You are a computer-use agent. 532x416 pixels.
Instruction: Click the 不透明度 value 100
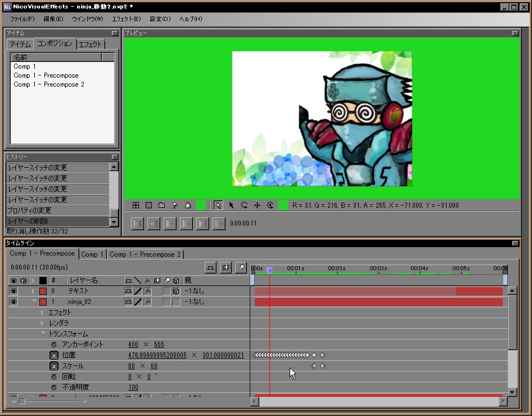point(133,387)
